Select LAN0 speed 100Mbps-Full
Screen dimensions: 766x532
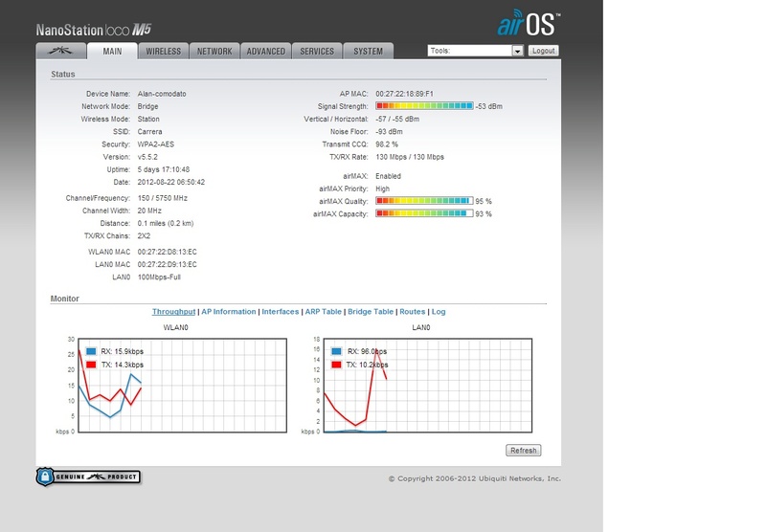tap(159, 277)
